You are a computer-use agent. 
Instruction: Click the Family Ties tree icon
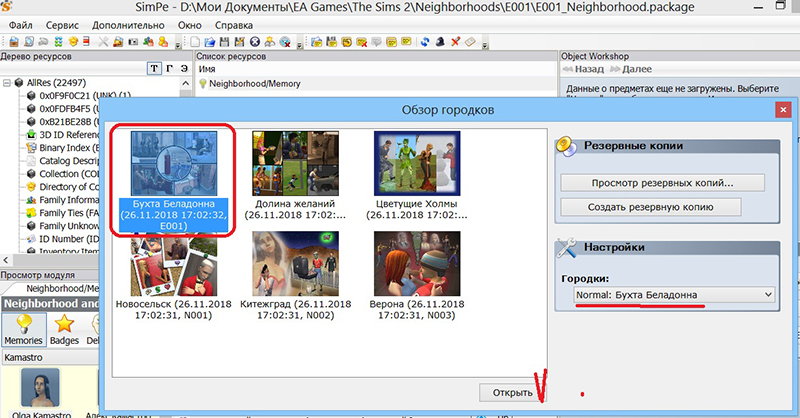[30, 213]
